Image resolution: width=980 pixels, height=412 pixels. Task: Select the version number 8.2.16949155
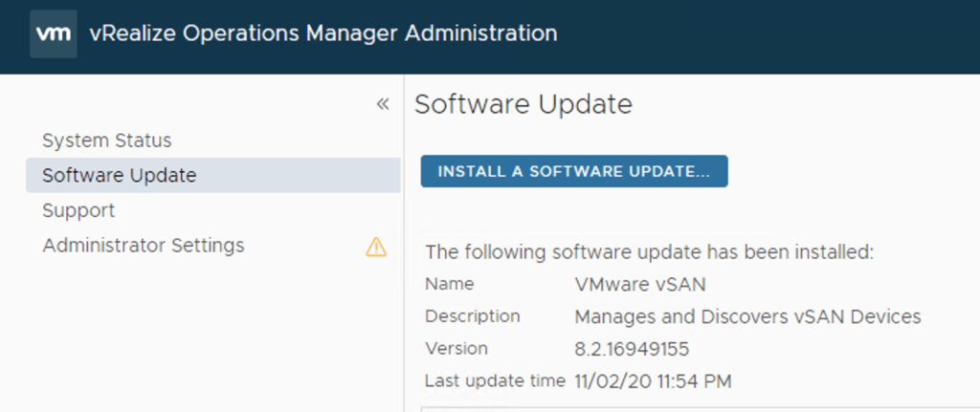point(632,349)
